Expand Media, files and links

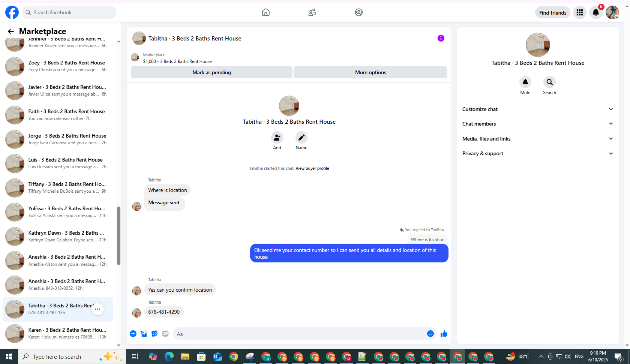click(538, 139)
